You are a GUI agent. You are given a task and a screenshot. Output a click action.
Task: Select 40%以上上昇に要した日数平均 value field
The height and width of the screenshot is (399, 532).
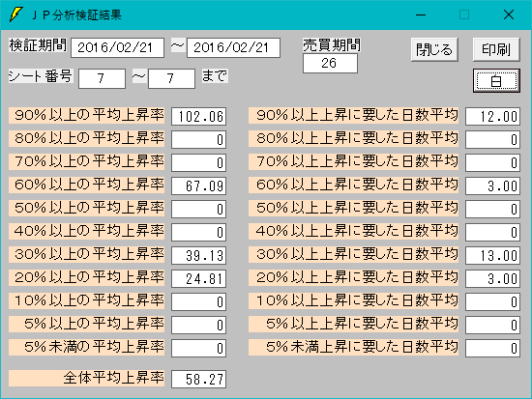tap(492, 232)
